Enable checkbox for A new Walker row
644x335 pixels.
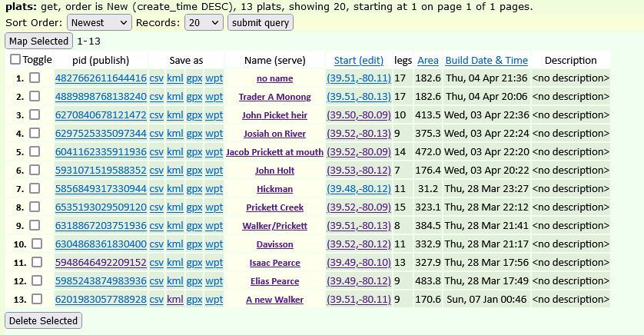pyautogui.click(x=37, y=300)
